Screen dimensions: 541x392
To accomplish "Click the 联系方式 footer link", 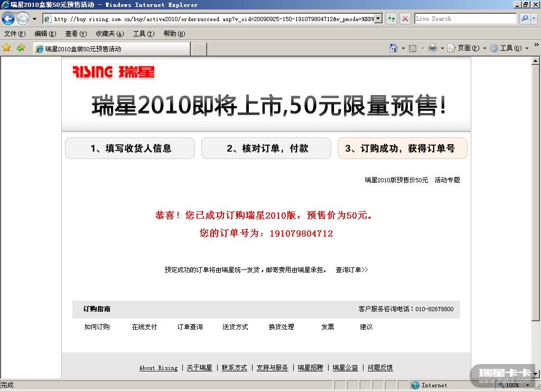I will click(234, 368).
